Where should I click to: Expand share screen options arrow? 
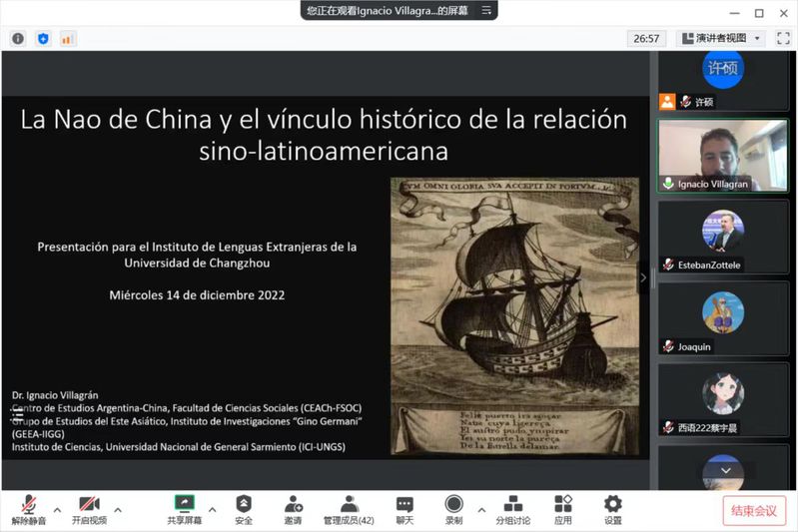[212, 509]
